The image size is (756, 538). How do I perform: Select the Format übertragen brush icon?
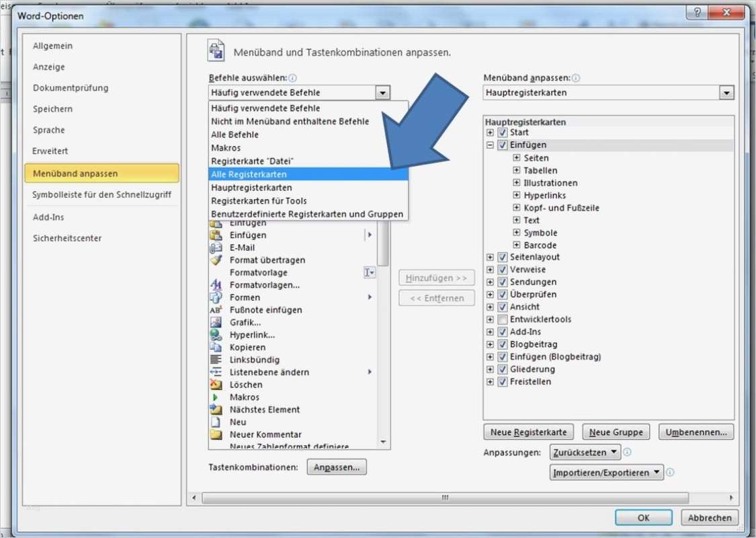(x=216, y=260)
